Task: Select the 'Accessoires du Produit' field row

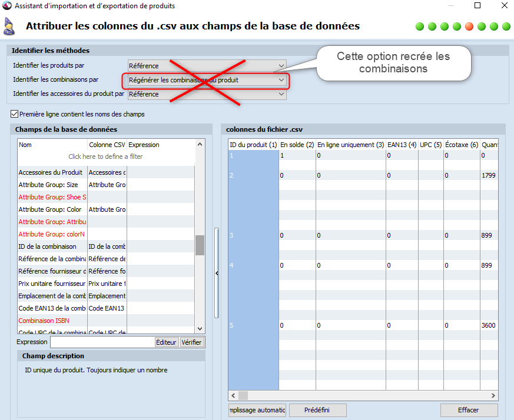Action: coord(106,172)
